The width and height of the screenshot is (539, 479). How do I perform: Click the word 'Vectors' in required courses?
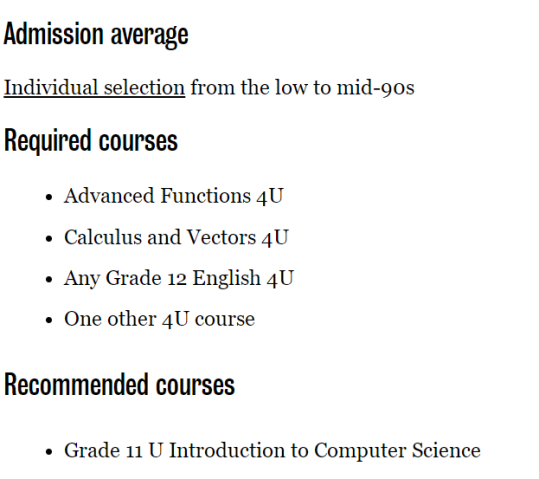pos(221,237)
